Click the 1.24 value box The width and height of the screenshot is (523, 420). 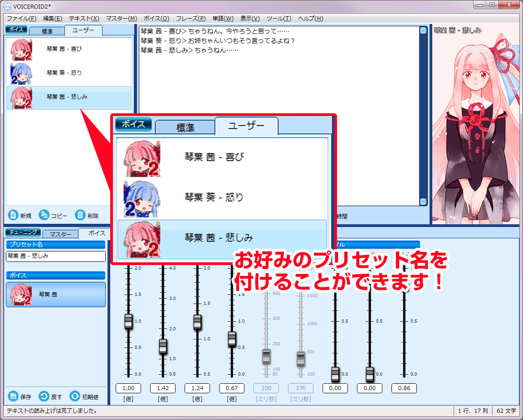click(197, 388)
